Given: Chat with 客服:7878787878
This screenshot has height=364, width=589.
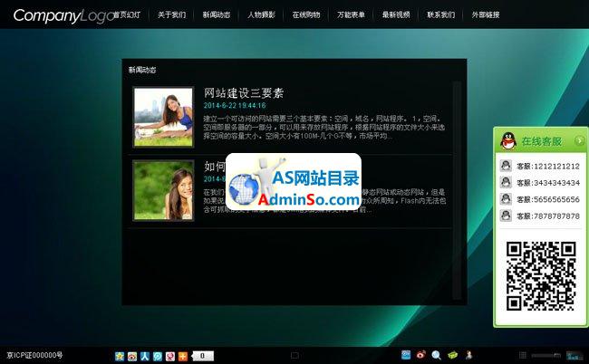Looking at the screenshot, I should (x=547, y=216).
